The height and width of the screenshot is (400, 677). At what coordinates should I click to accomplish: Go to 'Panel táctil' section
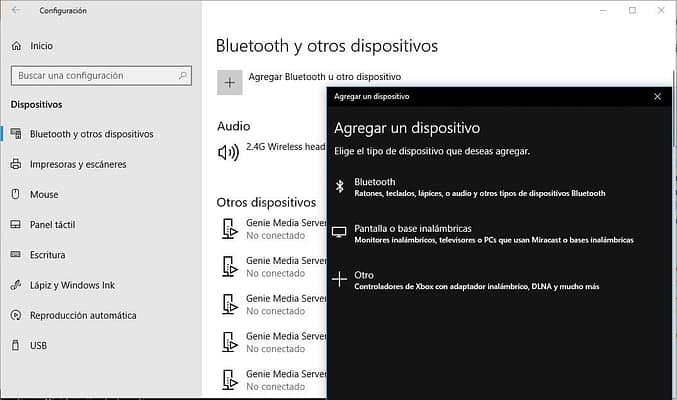pos(52,225)
